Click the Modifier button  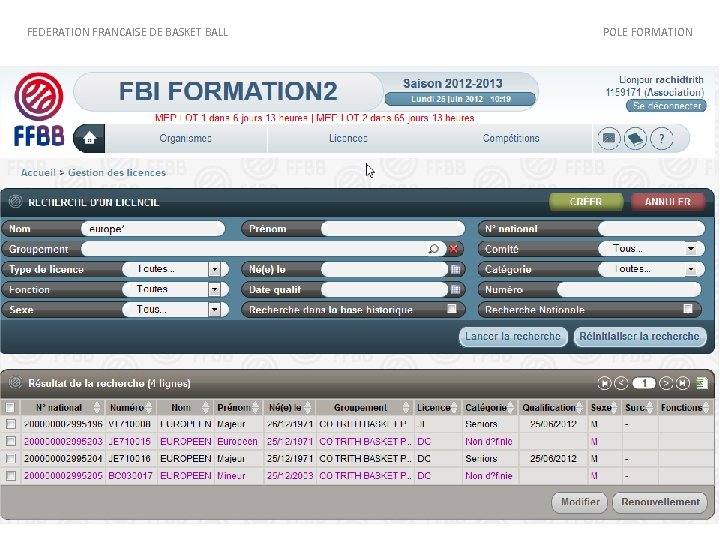tap(580, 502)
